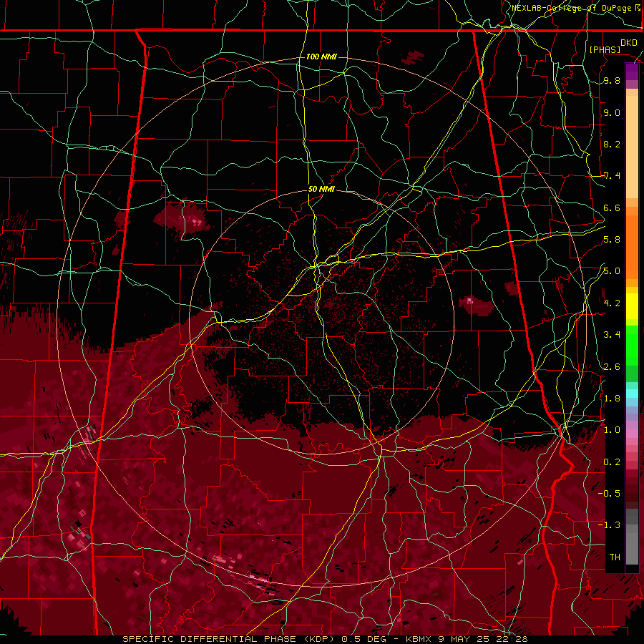Click the 3.4 value on the scale

pyautogui.click(x=612, y=335)
